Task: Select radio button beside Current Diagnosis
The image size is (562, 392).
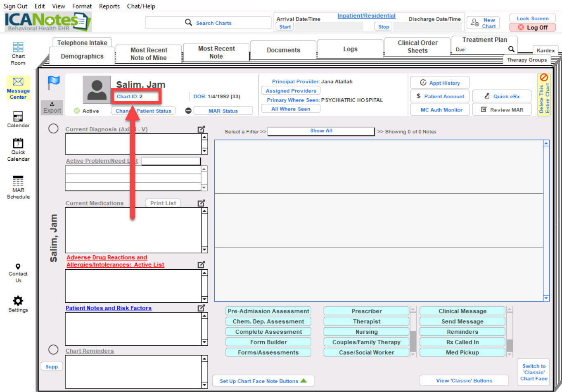Action: coord(53,128)
